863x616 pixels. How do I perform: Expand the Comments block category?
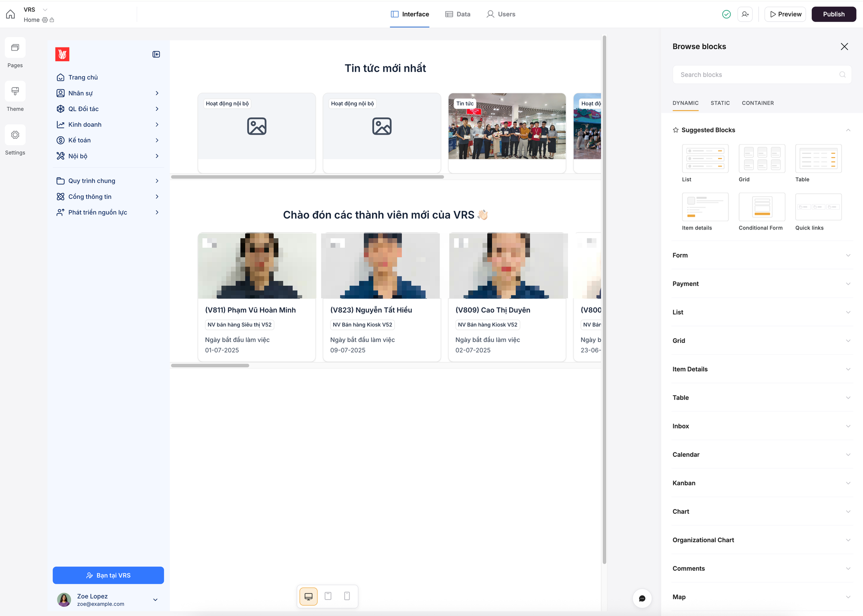[762, 569]
